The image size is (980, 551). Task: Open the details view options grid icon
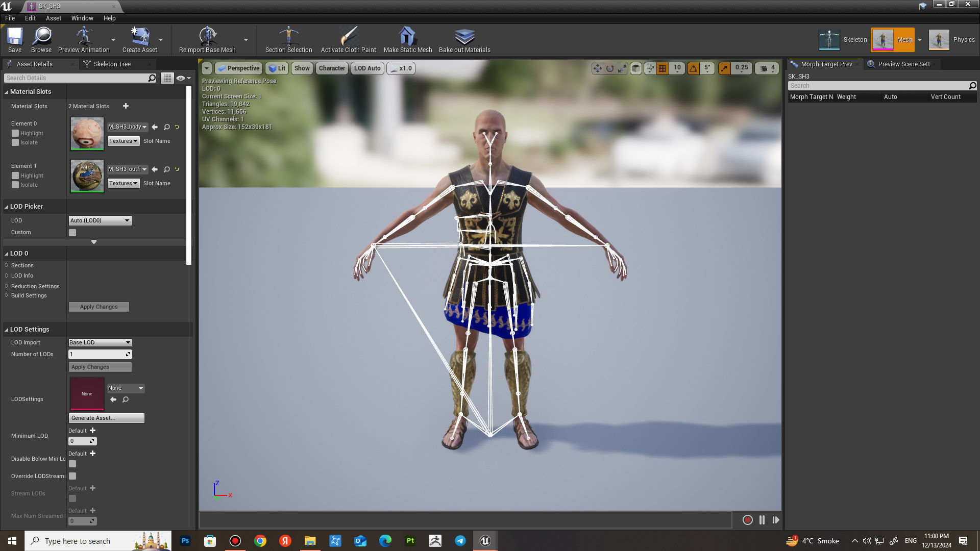(x=167, y=78)
